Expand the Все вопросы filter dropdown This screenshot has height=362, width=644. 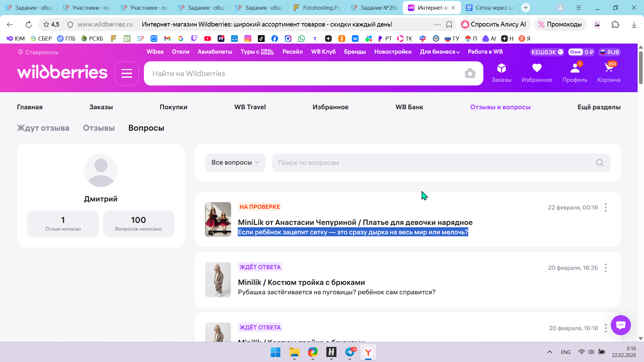point(235,163)
